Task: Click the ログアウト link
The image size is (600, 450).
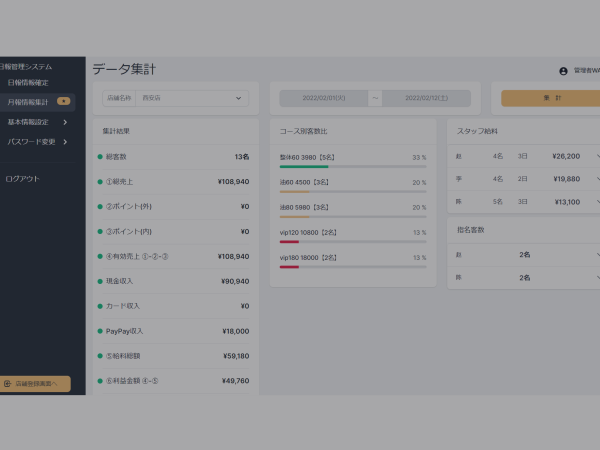Action: coord(23,179)
